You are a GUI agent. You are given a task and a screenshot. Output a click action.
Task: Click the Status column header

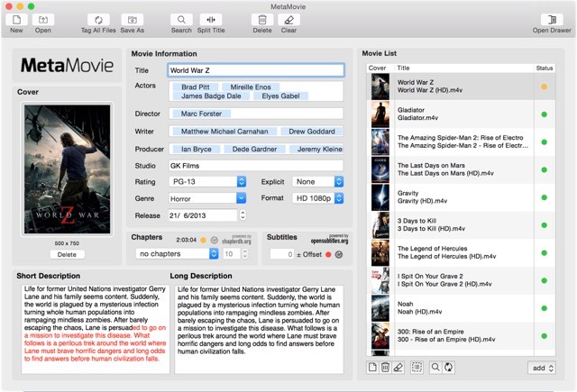click(x=545, y=68)
